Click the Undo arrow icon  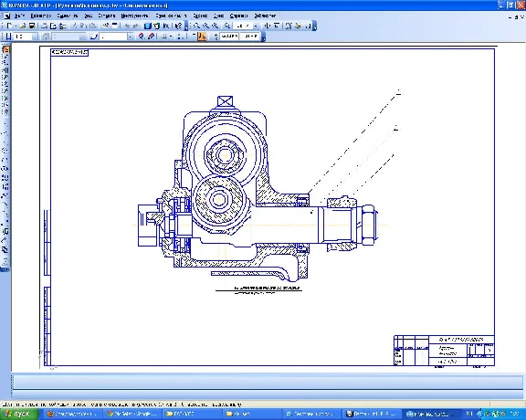tap(127, 26)
